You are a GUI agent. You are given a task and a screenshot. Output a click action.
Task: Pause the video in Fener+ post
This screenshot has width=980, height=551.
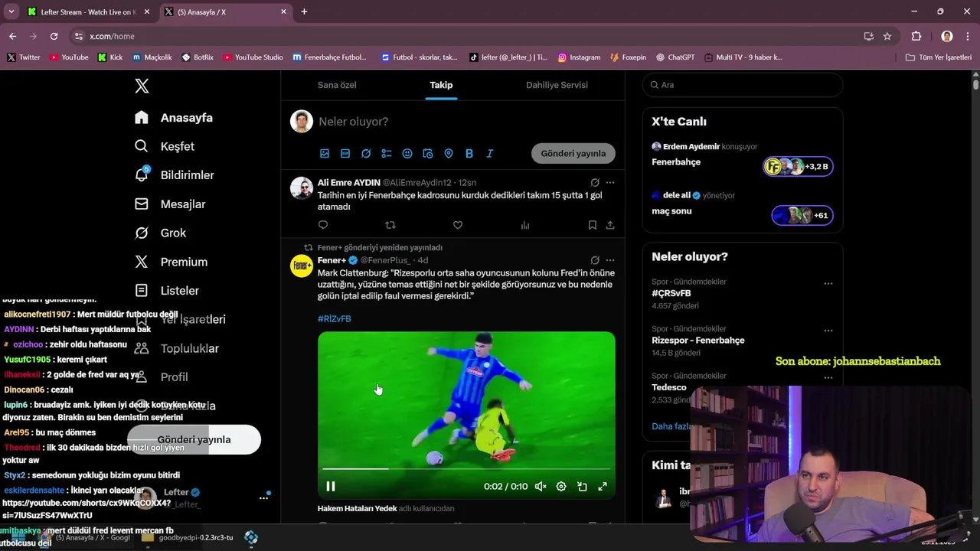[331, 487]
